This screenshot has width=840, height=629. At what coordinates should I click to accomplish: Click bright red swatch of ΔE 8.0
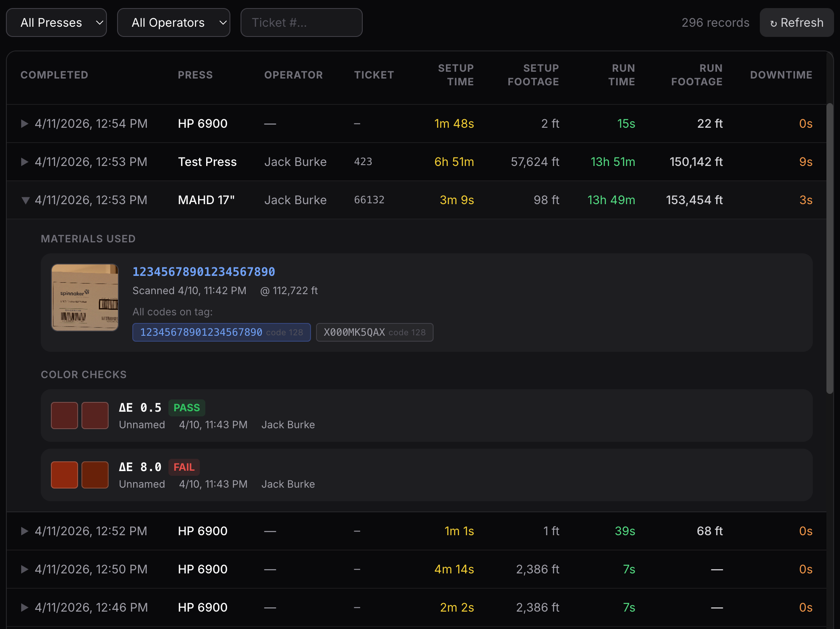[x=64, y=475]
